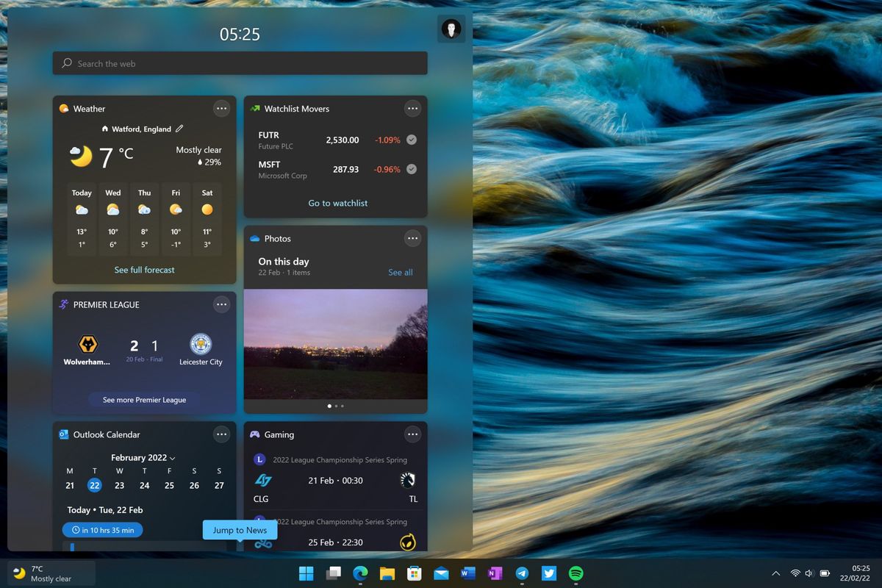Toggle MSFT off your watchlist

(412, 169)
